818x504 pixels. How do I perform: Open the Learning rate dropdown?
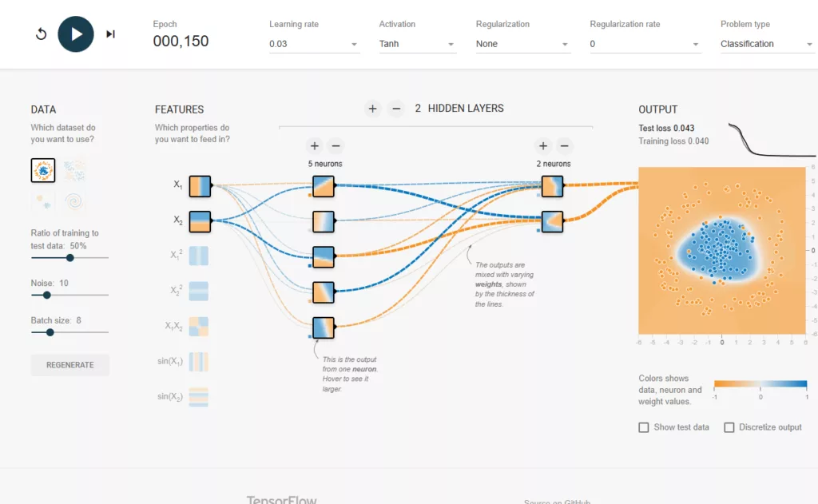click(314, 44)
